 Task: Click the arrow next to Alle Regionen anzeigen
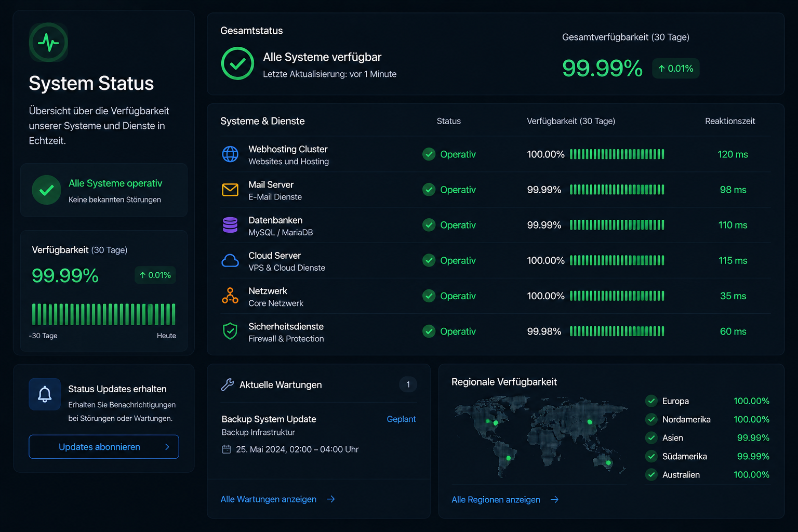point(555,499)
